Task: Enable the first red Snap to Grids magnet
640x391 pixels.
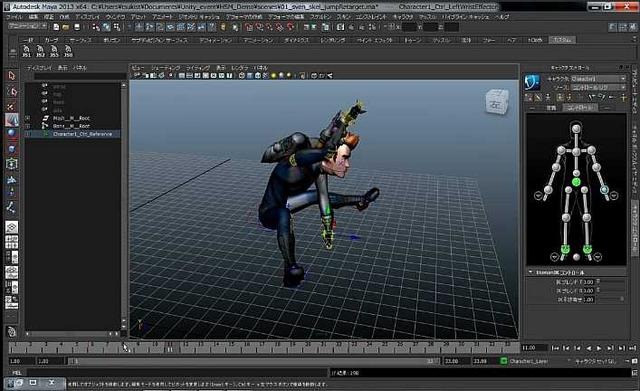Action: (x=249, y=27)
